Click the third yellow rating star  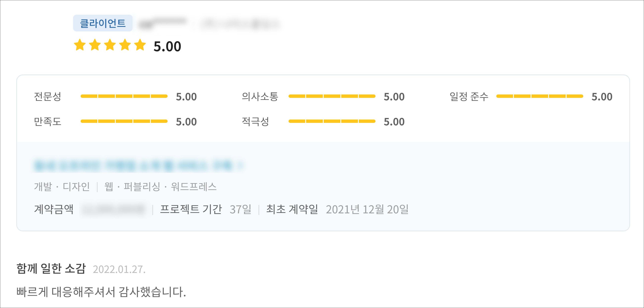pyautogui.click(x=110, y=45)
